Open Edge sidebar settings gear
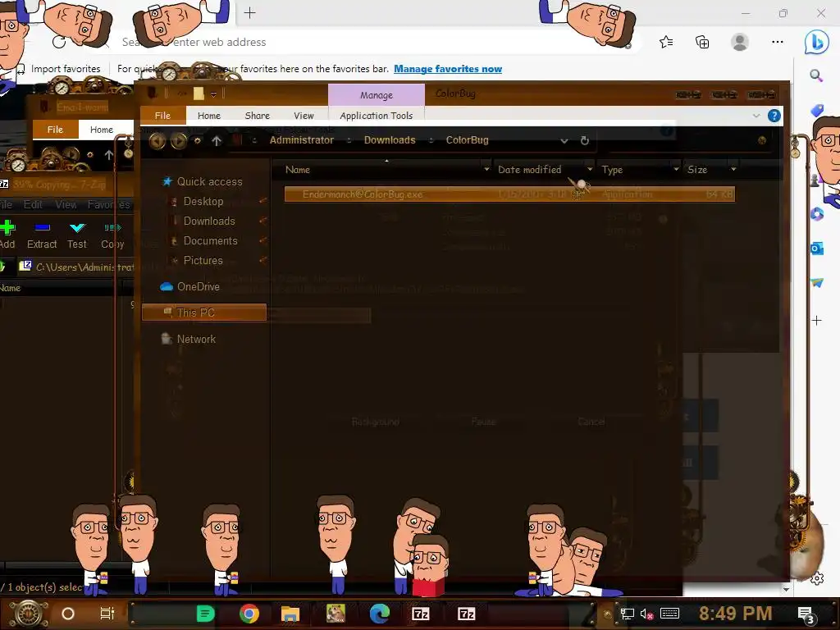840x630 pixels. [x=817, y=578]
